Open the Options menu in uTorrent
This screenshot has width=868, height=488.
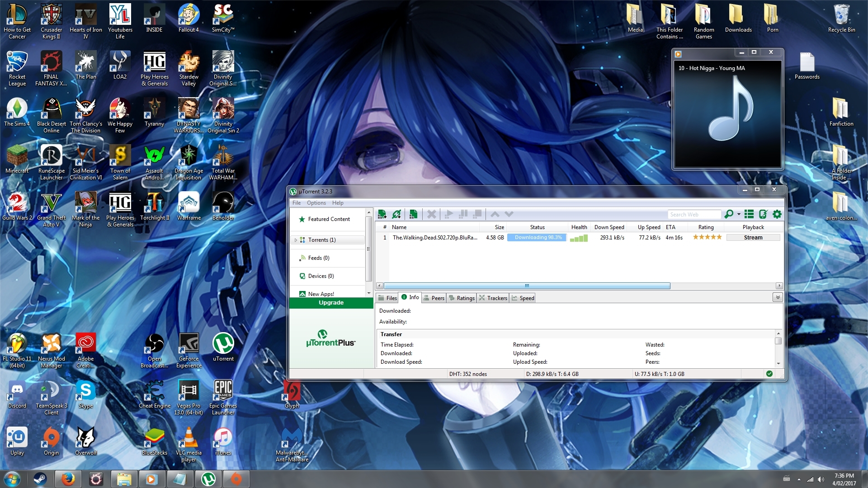pos(316,203)
